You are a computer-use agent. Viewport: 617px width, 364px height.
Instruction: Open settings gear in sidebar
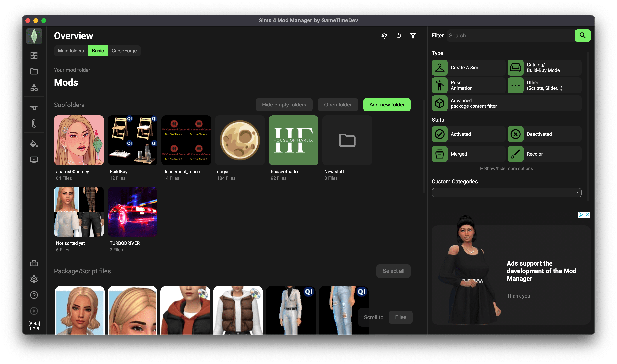tap(34, 279)
